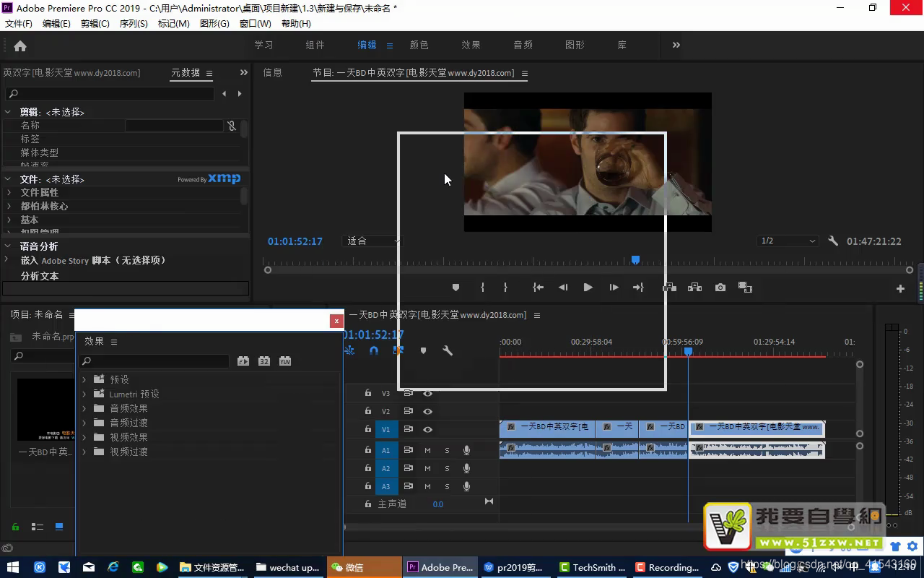Switch project panel to list view
The height and width of the screenshot is (578, 924).
coord(38,527)
